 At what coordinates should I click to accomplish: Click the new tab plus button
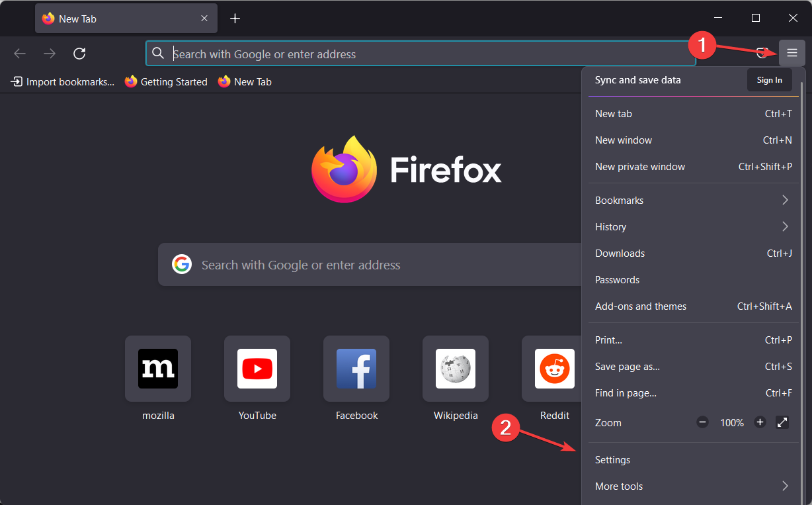pyautogui.click(x=235, y=18)
